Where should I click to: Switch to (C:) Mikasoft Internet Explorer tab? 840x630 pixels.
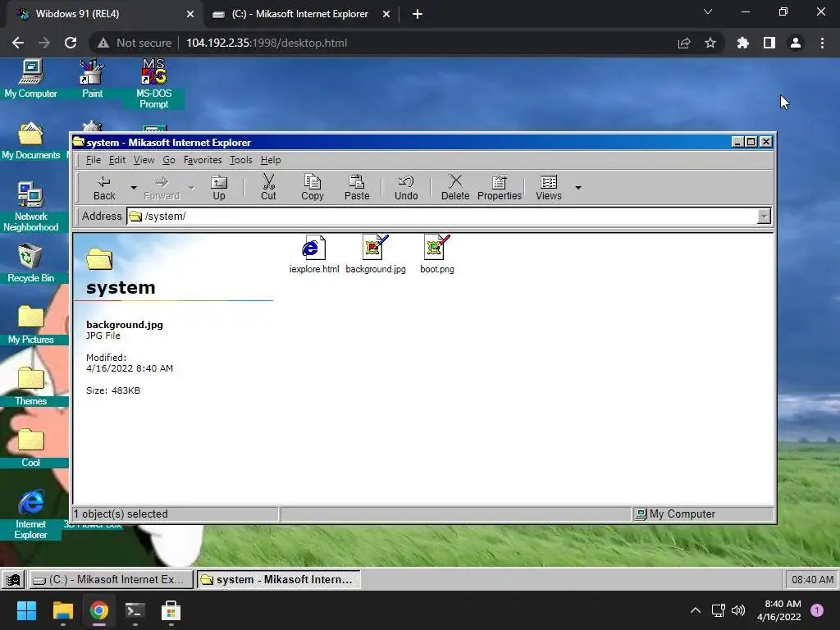pyautogui.click(x=301, y=14)
